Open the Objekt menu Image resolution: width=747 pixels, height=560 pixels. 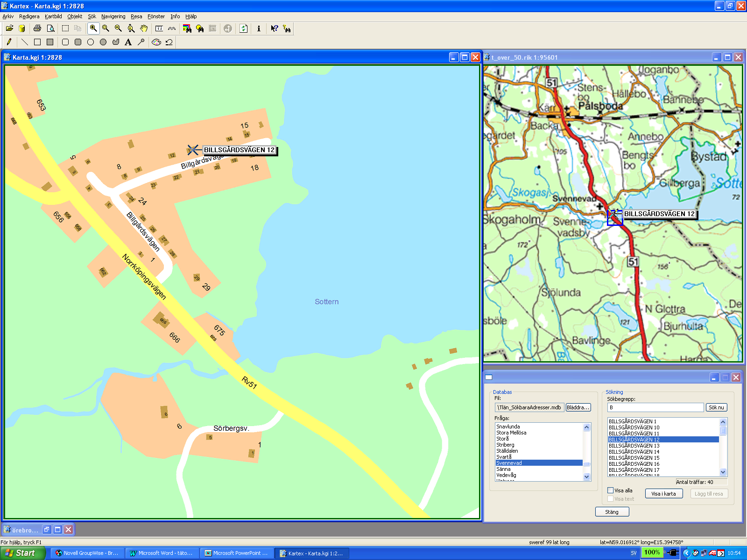(x=75, y=16)
